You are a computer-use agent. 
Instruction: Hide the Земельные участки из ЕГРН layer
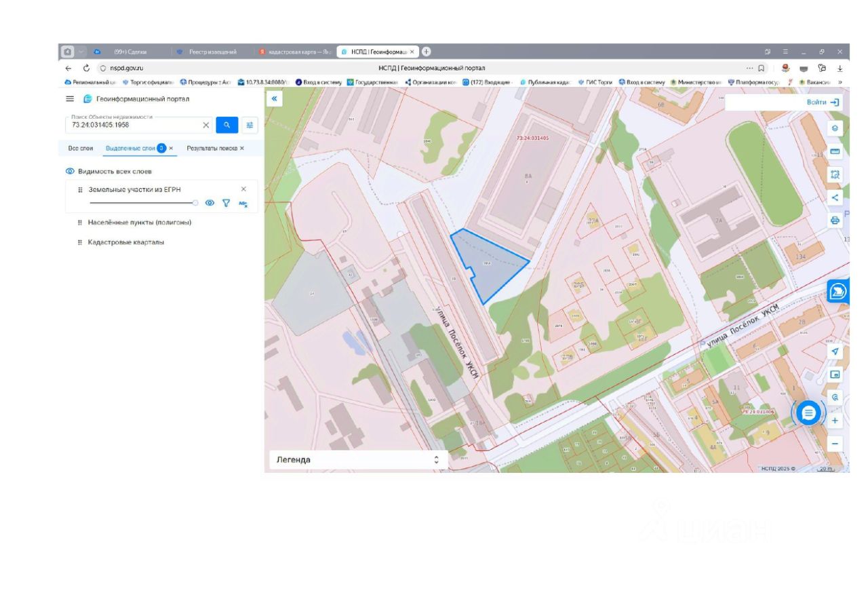pyautogui.click(x=210, y=203)
